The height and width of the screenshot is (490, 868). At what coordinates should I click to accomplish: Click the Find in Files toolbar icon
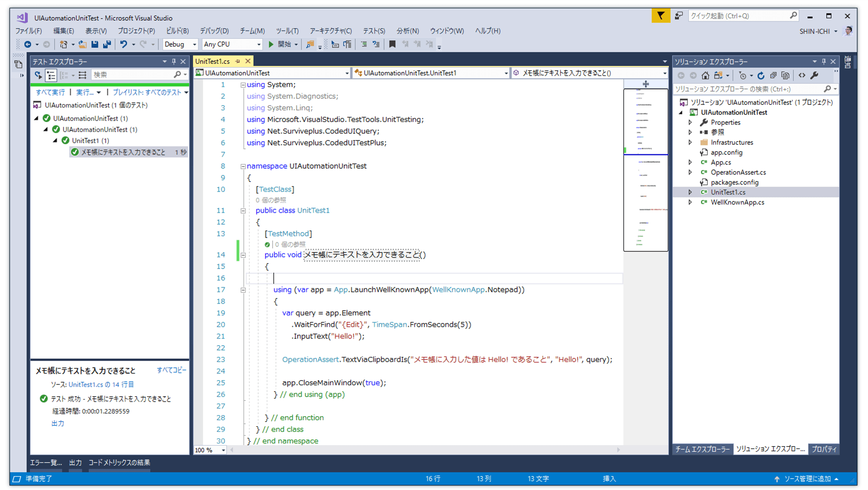[x=310, y=44]
